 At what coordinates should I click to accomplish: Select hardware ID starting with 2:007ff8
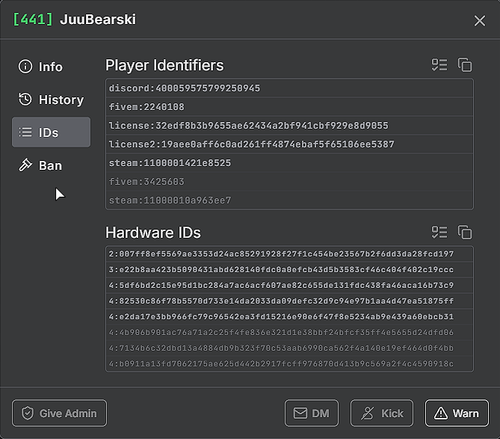pyautogui.click(x=289, y=254)
